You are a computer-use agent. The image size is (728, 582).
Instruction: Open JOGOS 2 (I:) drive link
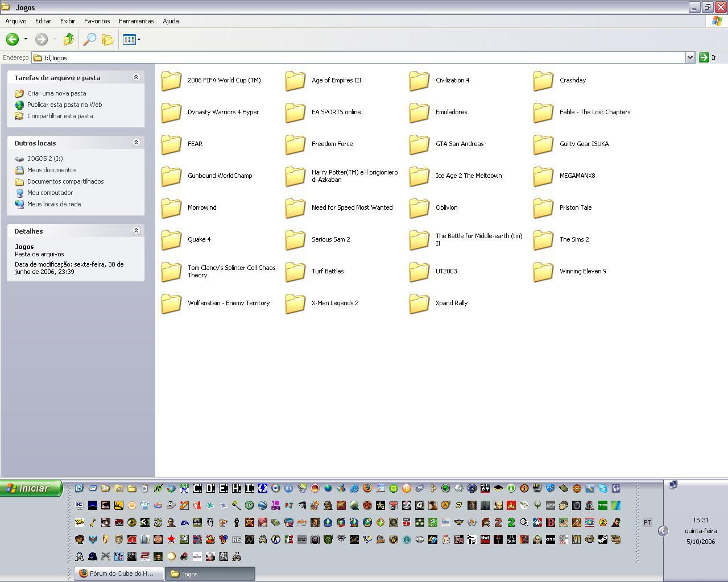coord(45,159)
